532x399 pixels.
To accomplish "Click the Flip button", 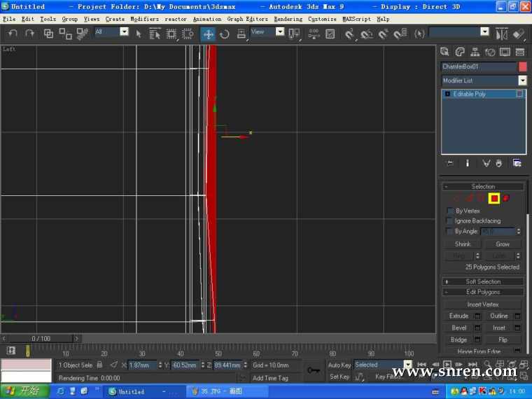I will click(503, 339).
